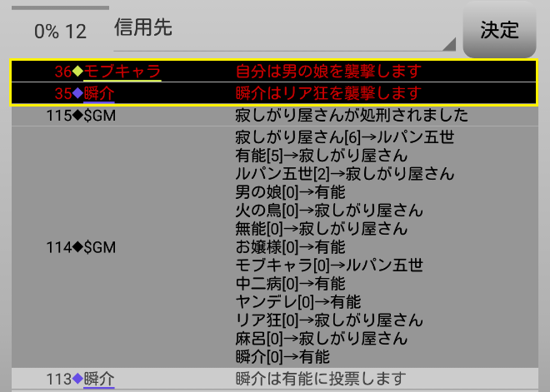The height and width of the screenshot is (392, 550).
Task: Select the 瞬介は有能に投票します log entry
Action: pyautogui.click(x=320, y=380)
